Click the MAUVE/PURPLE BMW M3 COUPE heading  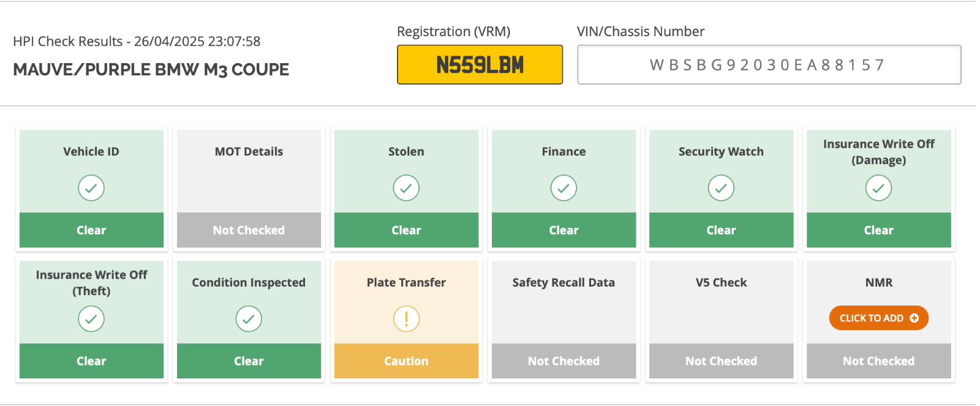pyautogui.click(x=151, y=70)
